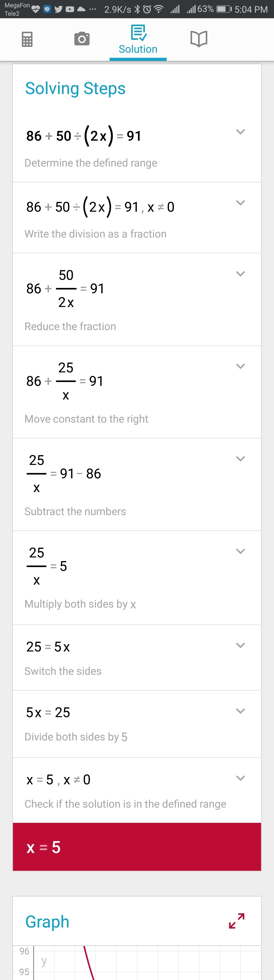Viewport: 274px width, 980px height.
Task: Expand 'Divide both sides by 5' step
Action: tap(240, 711)
